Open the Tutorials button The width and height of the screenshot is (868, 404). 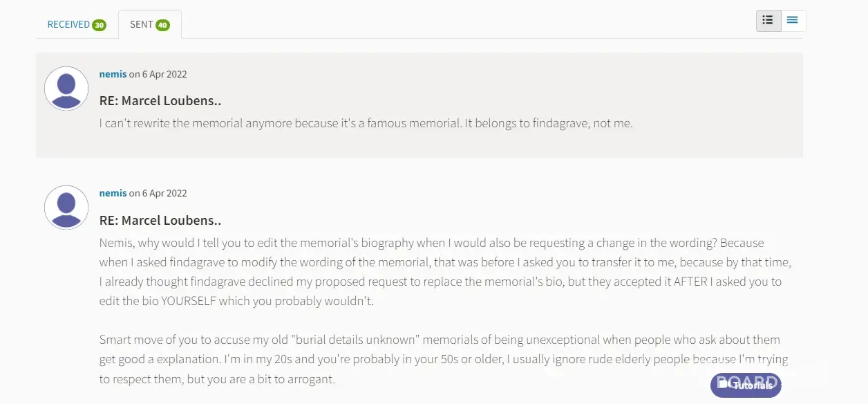coord(746,385)
